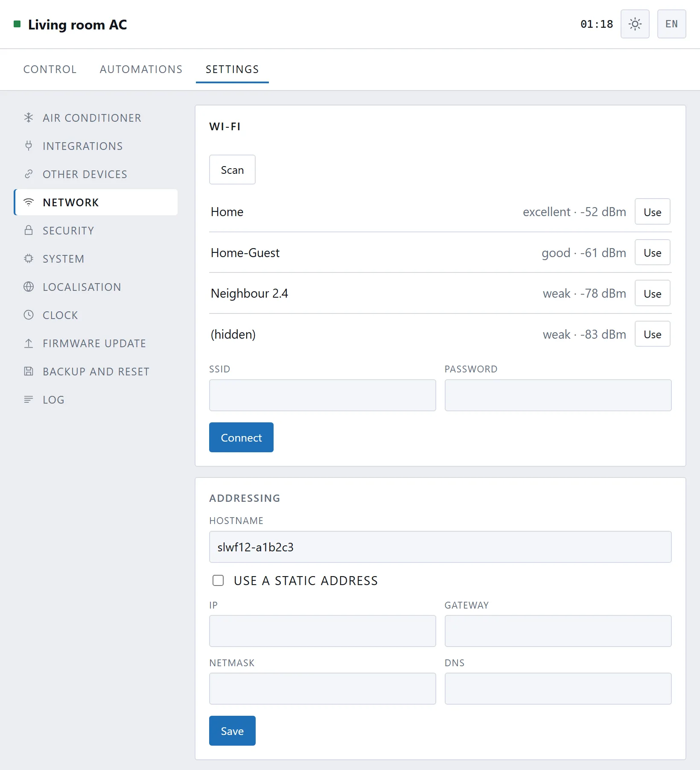Click the Wi-Fi section heading

click(225, 126)
